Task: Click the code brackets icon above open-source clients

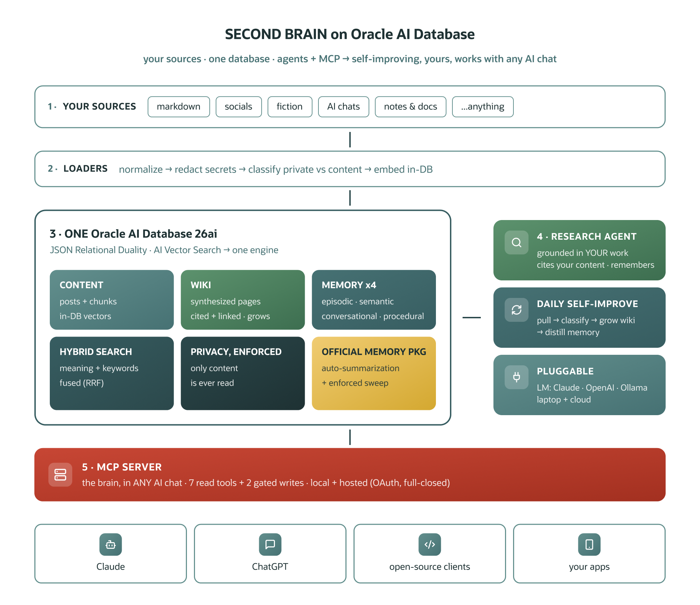Action: tap(430, 545)
